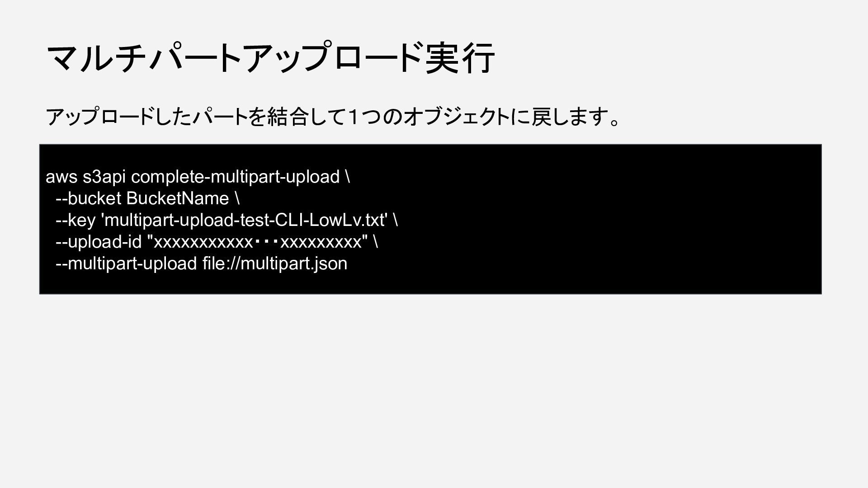Click the 実行 characters in the title
This screenshot has height=488, width=868.
(x=460, y=58)
